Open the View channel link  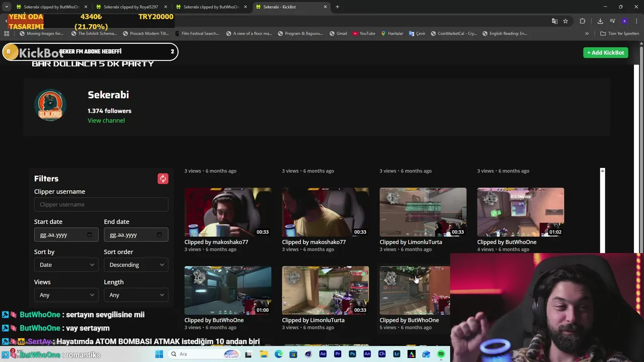[106, 121]
